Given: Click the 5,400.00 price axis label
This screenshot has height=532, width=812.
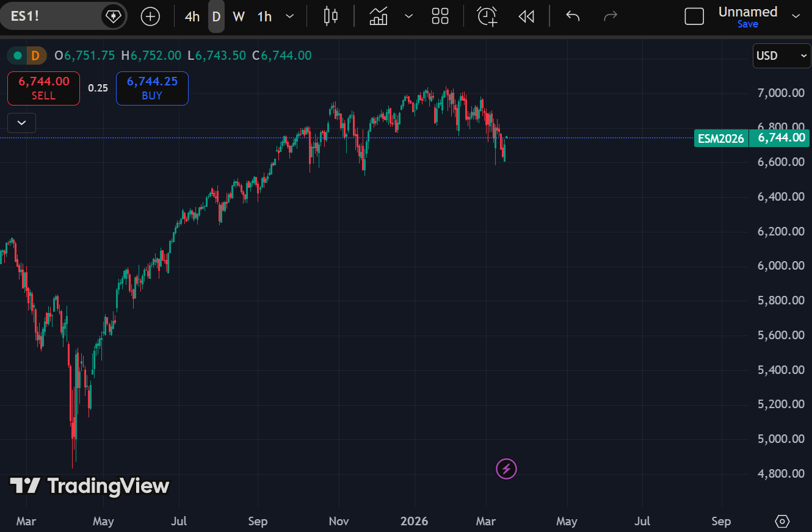Looking at the screenshot, I should pyautogui.click(x=781, y=370).
